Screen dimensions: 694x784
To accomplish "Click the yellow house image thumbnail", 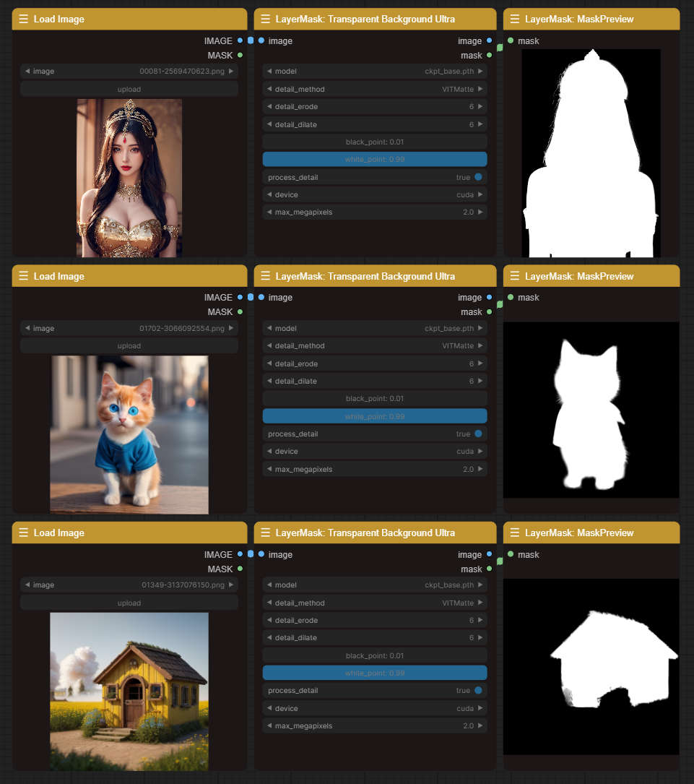I will 129,691.
